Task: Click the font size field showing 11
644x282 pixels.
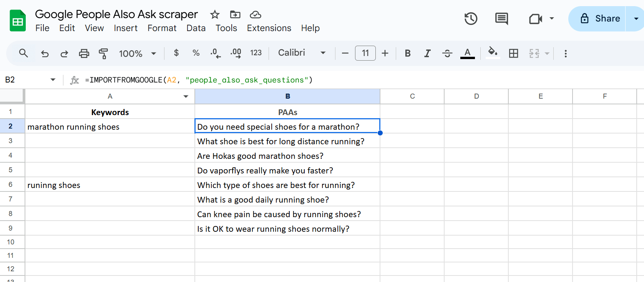Action: (365, 53)
